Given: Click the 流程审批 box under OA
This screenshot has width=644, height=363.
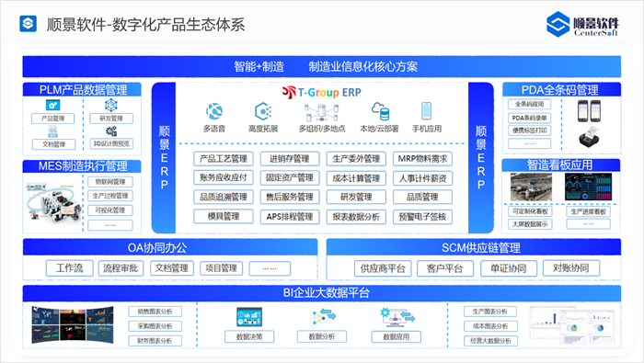Looking at the screenshot, I should pyautogui.click(x=121, y=268).
